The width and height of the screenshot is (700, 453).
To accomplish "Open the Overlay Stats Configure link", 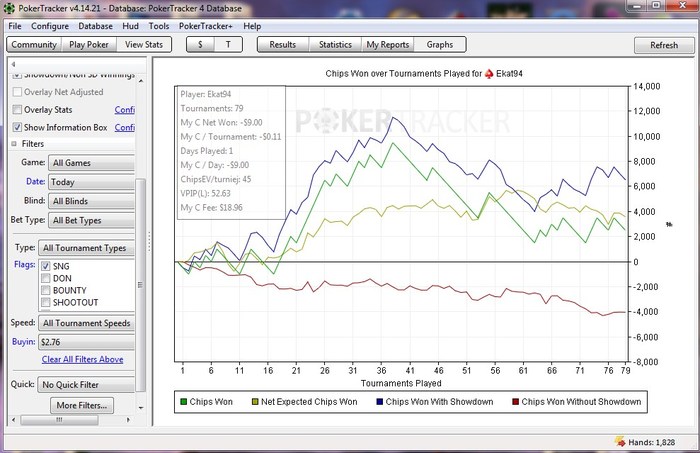I will (125, 109).
